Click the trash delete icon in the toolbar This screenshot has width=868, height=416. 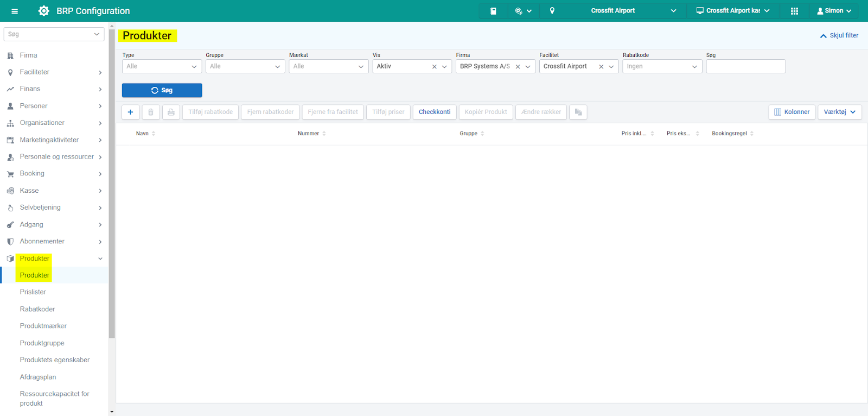pos(151,112)
